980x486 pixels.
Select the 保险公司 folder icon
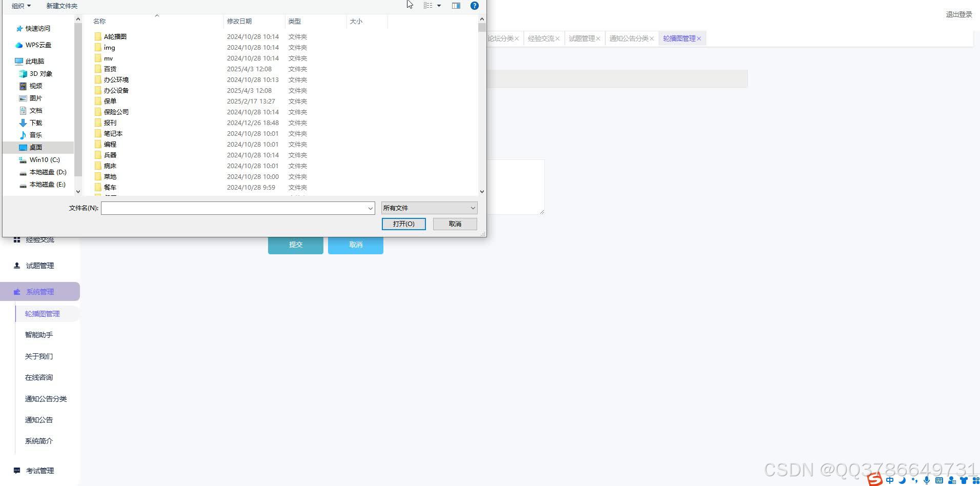click(98, 112)
